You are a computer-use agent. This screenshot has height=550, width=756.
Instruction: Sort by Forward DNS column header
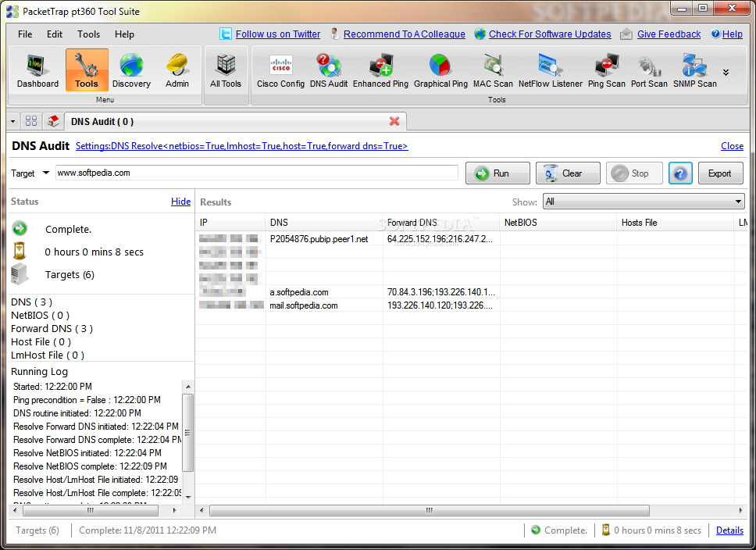[x=440, y=223]
